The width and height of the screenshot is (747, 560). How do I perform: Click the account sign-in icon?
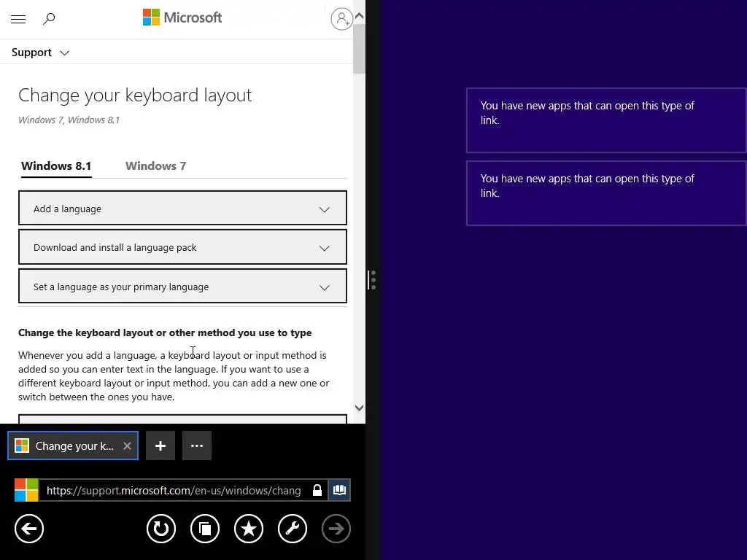[x=341, y=19]
